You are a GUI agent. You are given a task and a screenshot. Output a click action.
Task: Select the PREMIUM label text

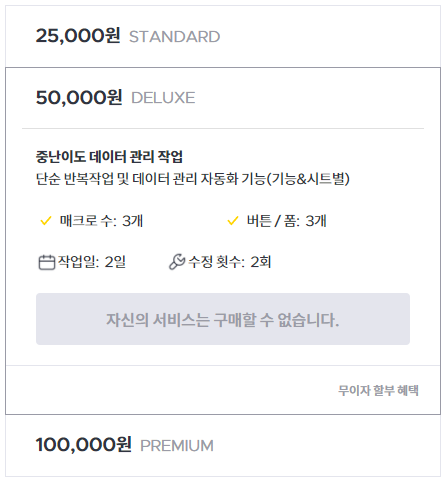click(177, 446)
